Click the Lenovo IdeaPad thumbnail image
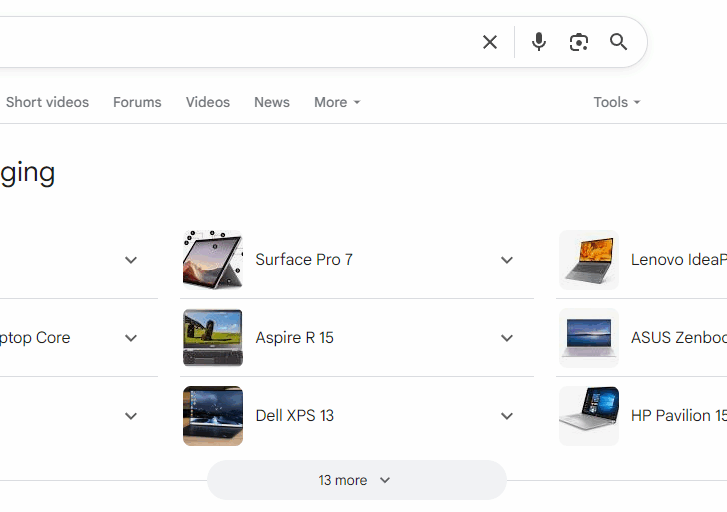This screenshot has width=727, height=512. (589, 260)
